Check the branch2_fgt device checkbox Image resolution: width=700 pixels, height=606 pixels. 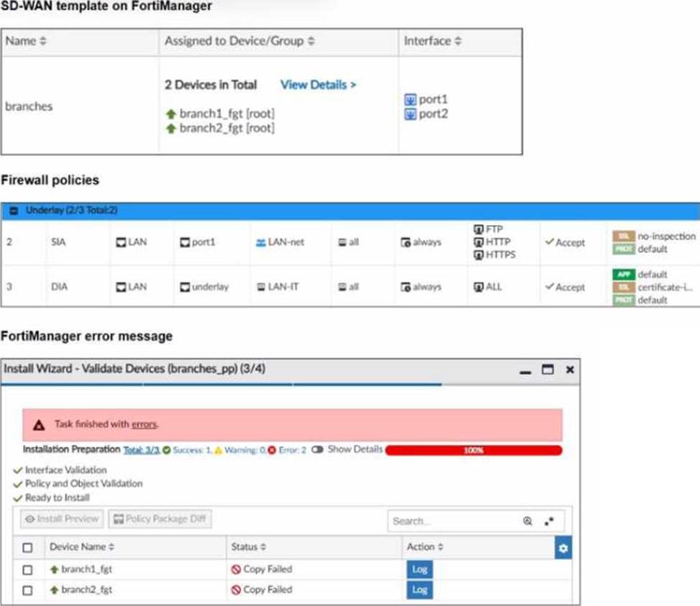(x=27, y=590)
